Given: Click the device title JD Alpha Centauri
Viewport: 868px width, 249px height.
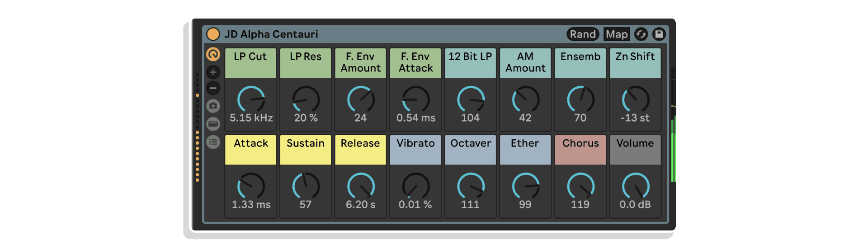Looking at the screenshot, I should 271,34.
